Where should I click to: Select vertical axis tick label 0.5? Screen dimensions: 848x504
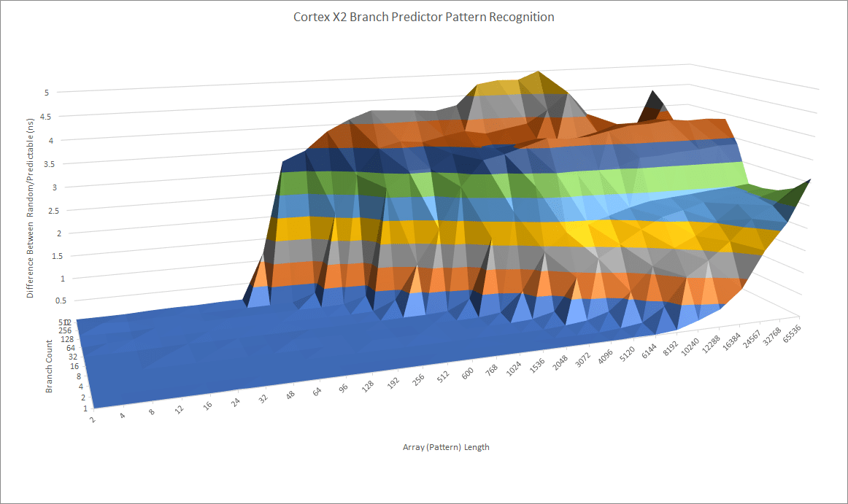[61, 301]
